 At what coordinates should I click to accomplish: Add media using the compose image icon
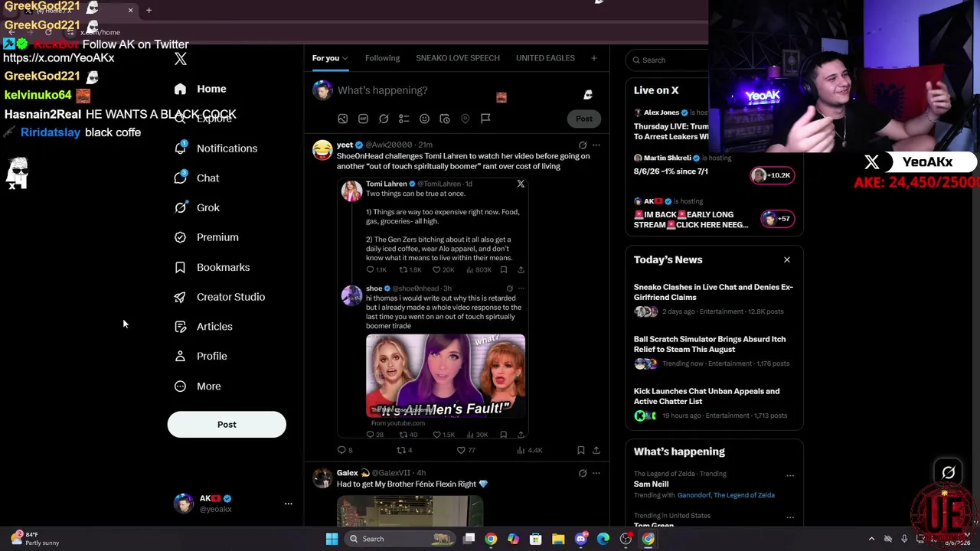(x=342, y=119)
